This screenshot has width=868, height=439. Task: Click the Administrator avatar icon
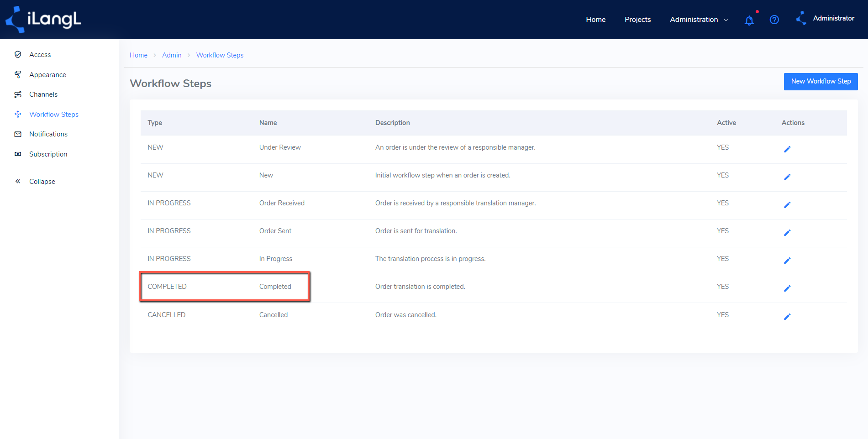pyautogui.click(x=801, y=18)
